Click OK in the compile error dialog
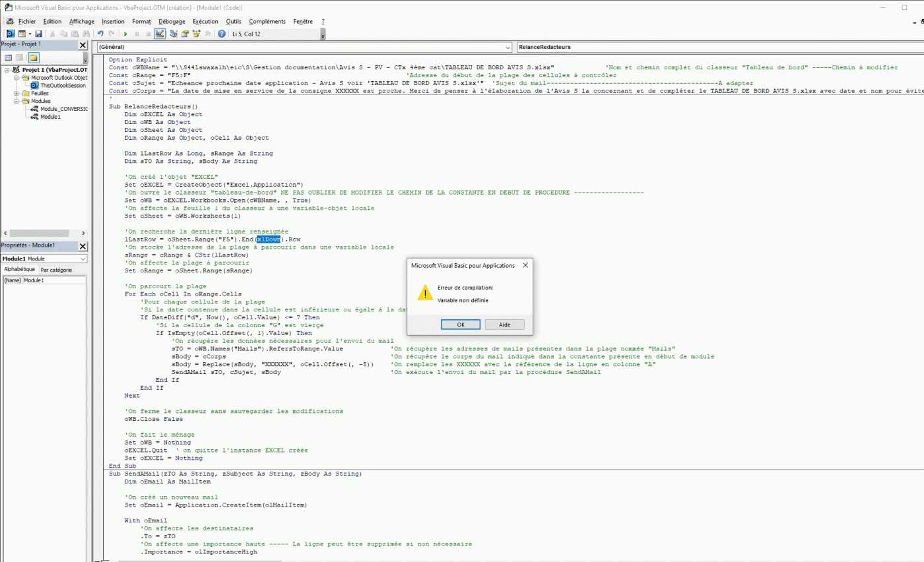The width and height of the screenshot is (924, 562). coord(460,325)
